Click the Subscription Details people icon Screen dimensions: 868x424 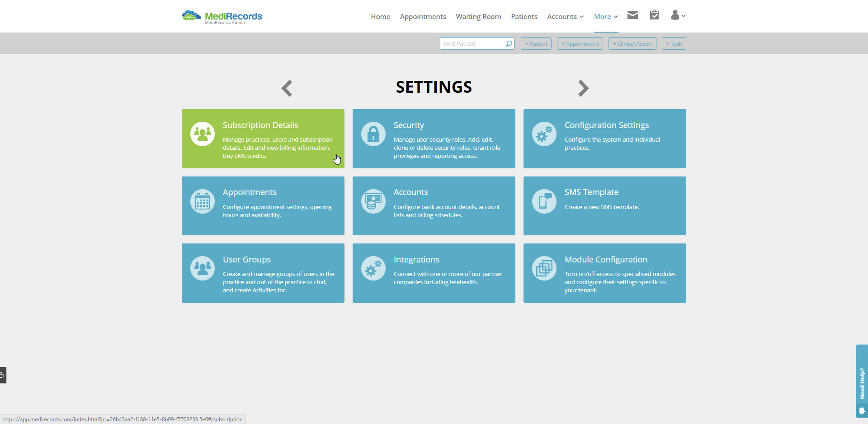click(203, 134)
